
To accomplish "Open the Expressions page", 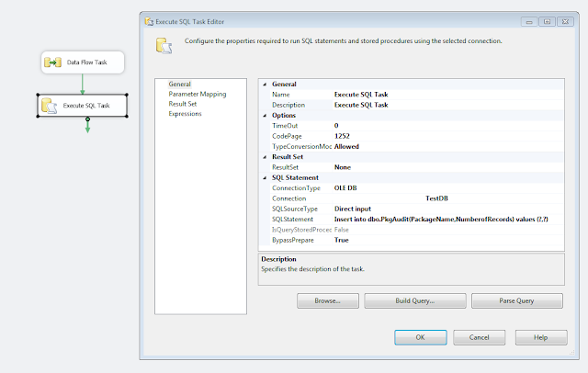I will (x=185, y=114).
